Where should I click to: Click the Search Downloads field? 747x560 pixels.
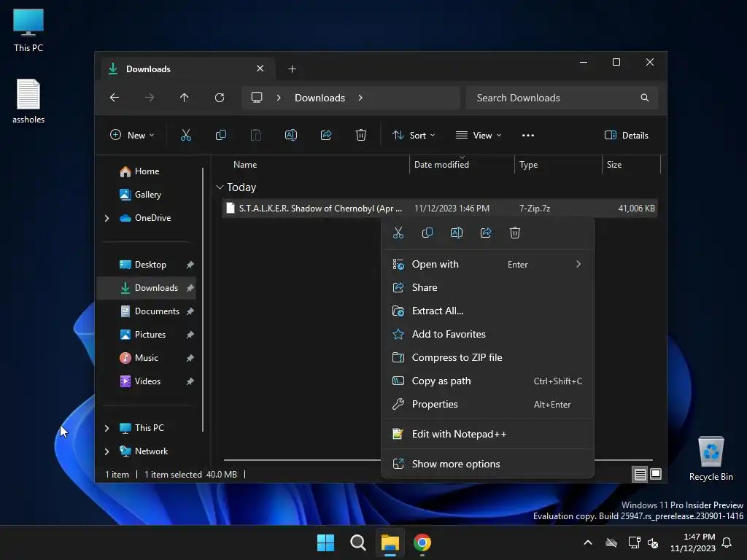562,98
